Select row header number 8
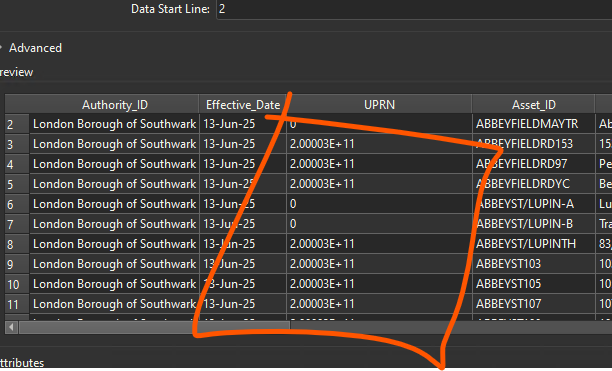 click(17, 244)
